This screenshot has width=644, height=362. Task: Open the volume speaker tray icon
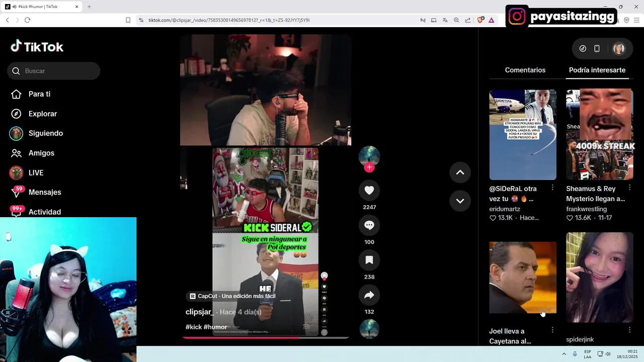click(608, 354)
